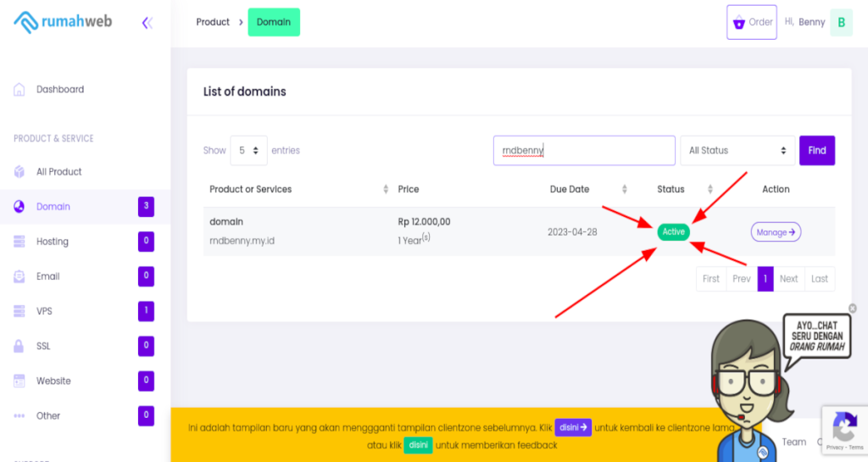
Task: Click the green B user avatar
Action: (x=842, y=23)
